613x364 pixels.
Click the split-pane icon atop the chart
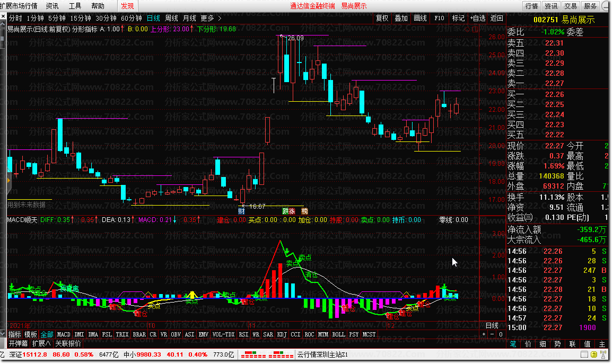point(475,29)
